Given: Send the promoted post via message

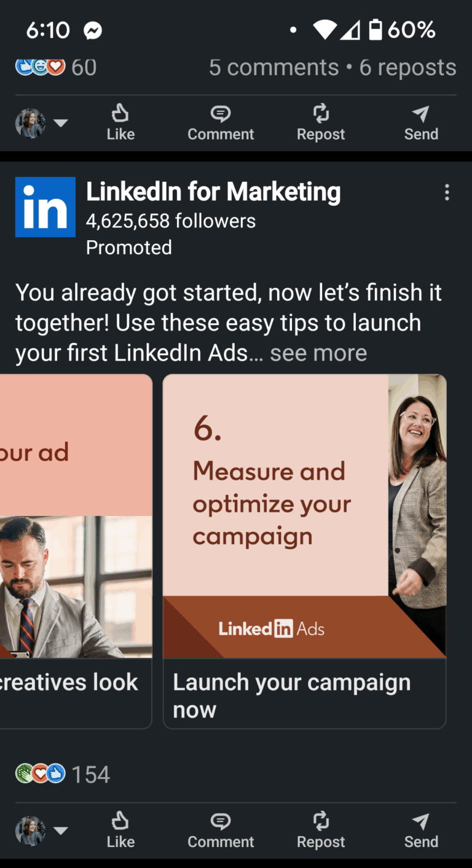Looking at the screenshot, I should tap(421, 829).
